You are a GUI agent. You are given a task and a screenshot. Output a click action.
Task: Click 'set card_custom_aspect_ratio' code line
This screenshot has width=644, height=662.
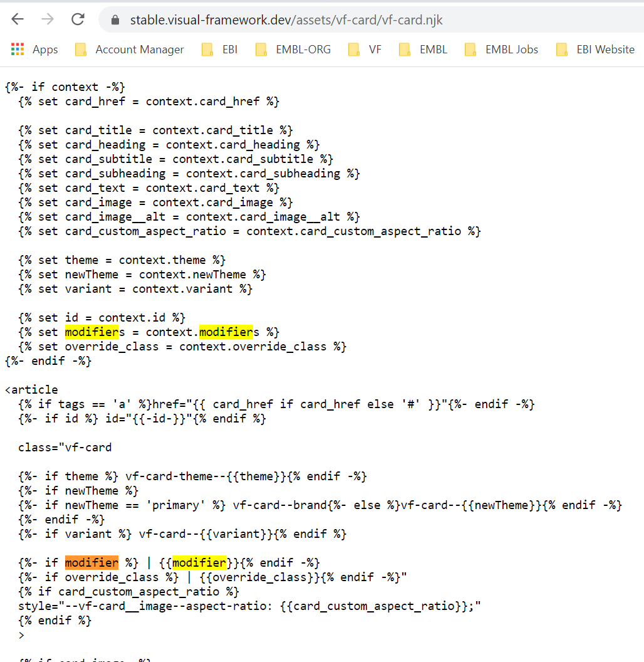[x=250, y=231]
